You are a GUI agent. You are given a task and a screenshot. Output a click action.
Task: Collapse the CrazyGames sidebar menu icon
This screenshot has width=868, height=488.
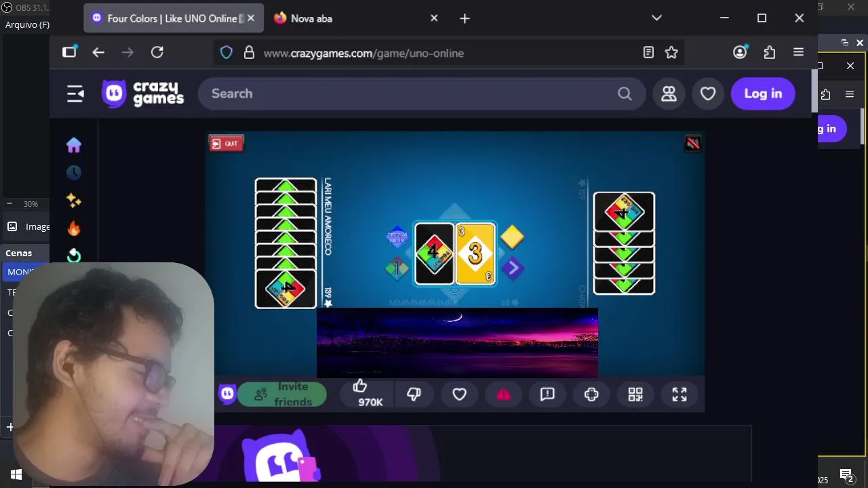(75, 94)
